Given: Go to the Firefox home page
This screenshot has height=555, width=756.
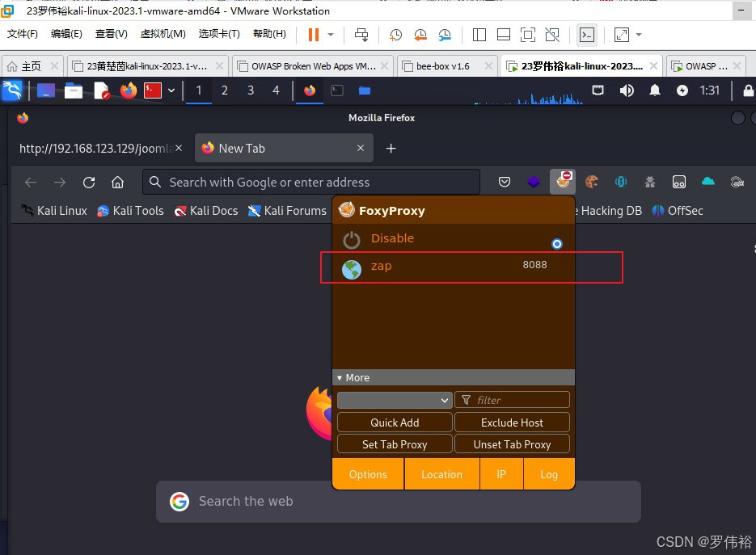Looking at the screenshot, I should click(117, 182).
